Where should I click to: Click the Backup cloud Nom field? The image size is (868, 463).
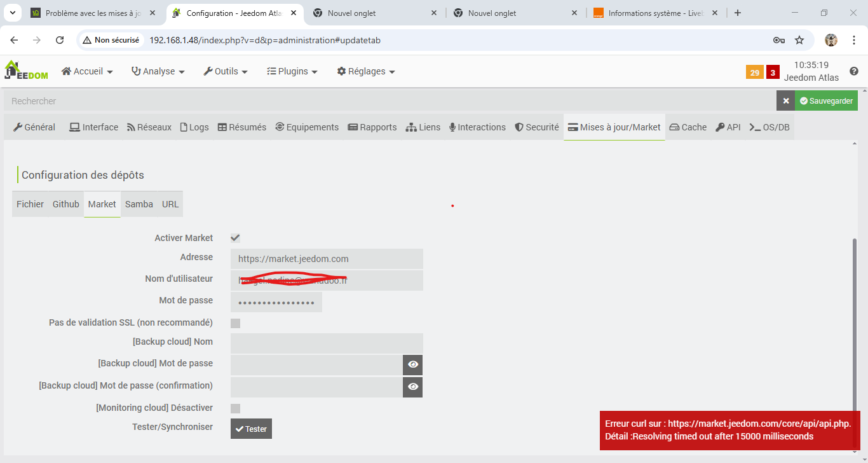(x=327, y=343)
